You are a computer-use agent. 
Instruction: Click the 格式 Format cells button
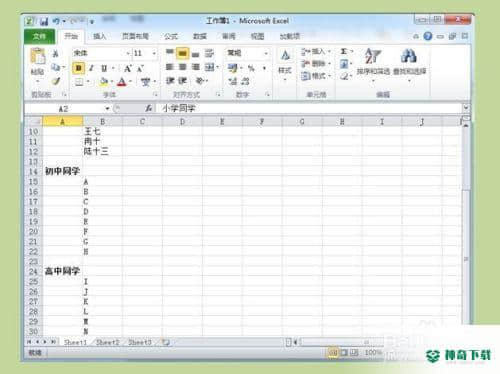[x=315, y=76]
